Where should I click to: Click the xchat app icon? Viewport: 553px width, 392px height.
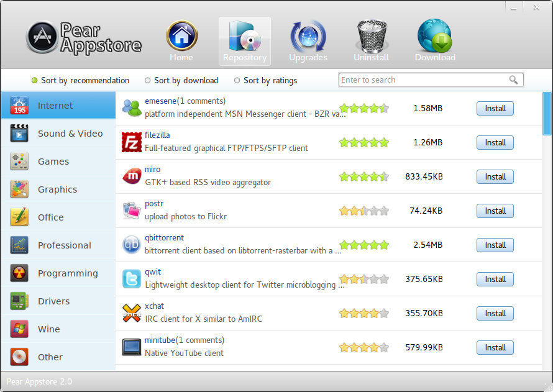[132, 313]
